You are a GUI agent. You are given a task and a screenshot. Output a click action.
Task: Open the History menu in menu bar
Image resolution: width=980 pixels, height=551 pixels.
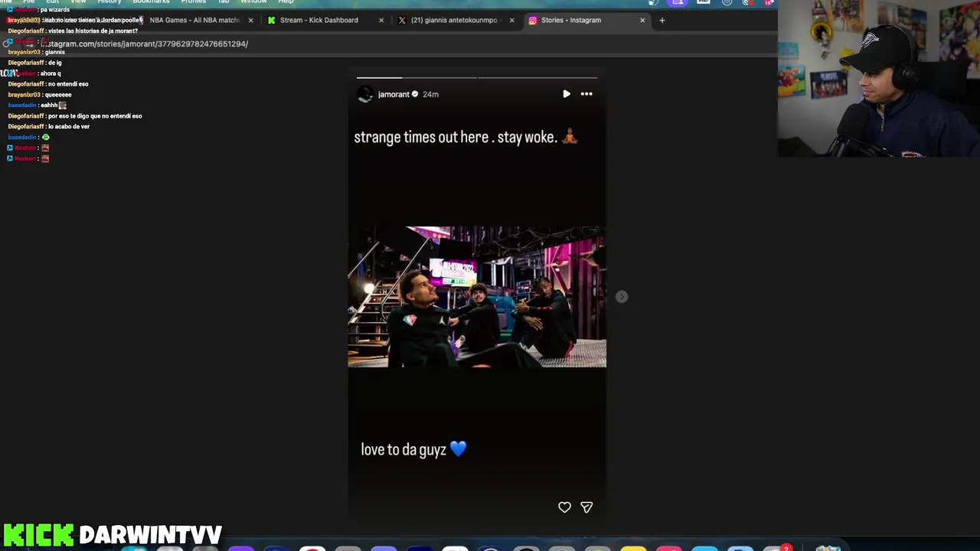pos(109,2)
